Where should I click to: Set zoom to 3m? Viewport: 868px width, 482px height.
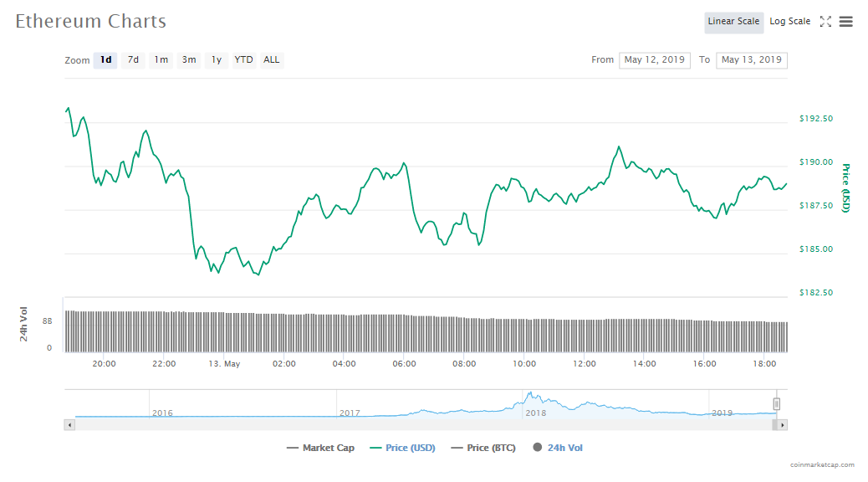coord(189,60)
